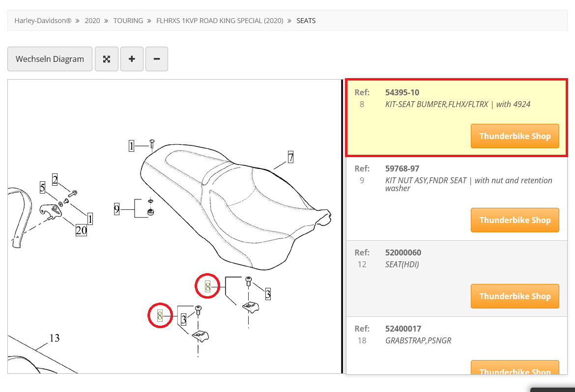Screen dimensions: 575x392
Task: Click KIT-SEAT BUMPER description text
Action: pyautogui.click(x=458, y=104)
